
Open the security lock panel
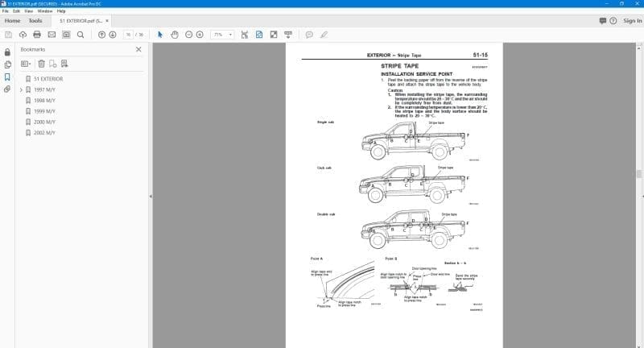(7, 52)
